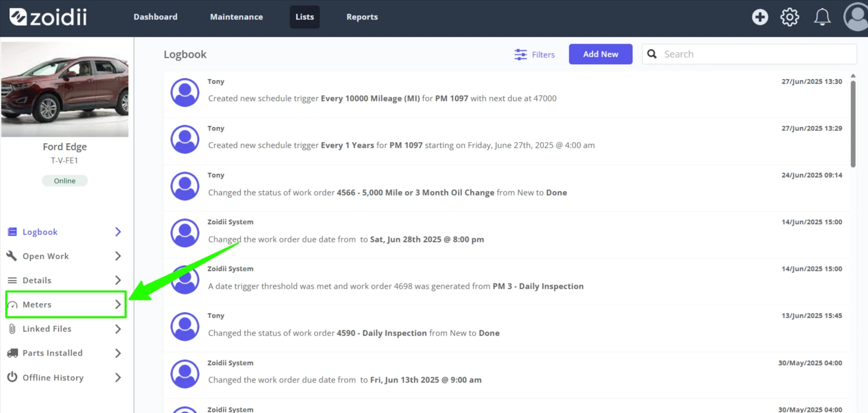The width and height of the screenshot is (868, 413).
Task: Click the scrollbar up arrow
Action: click(853, 76)
